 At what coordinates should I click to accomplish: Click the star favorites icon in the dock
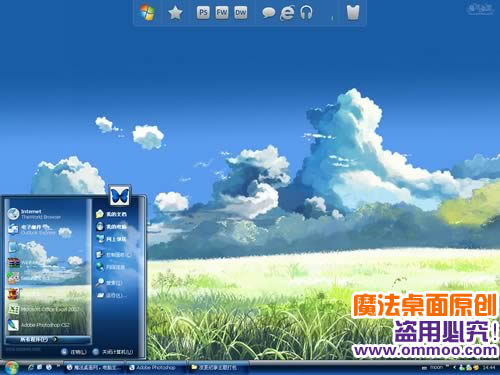pyautogui.click(x=175, y=13)
